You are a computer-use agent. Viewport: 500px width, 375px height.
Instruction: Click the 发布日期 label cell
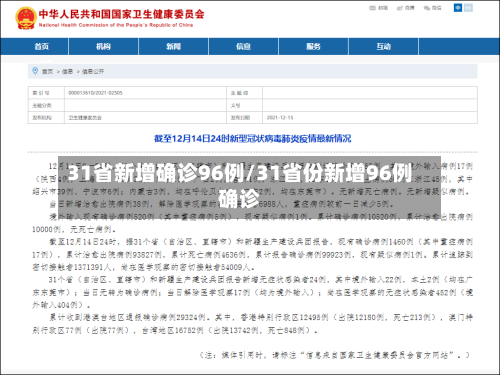click(244, 118)
